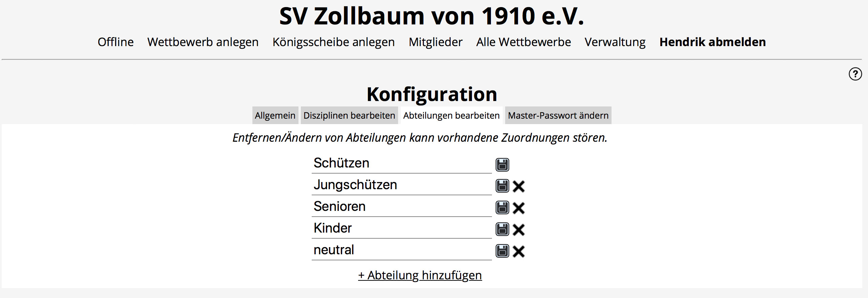Go to Wettbewerb anlegen
The height and width of the screenshot is (298, 868).
[x=203, y=42]
